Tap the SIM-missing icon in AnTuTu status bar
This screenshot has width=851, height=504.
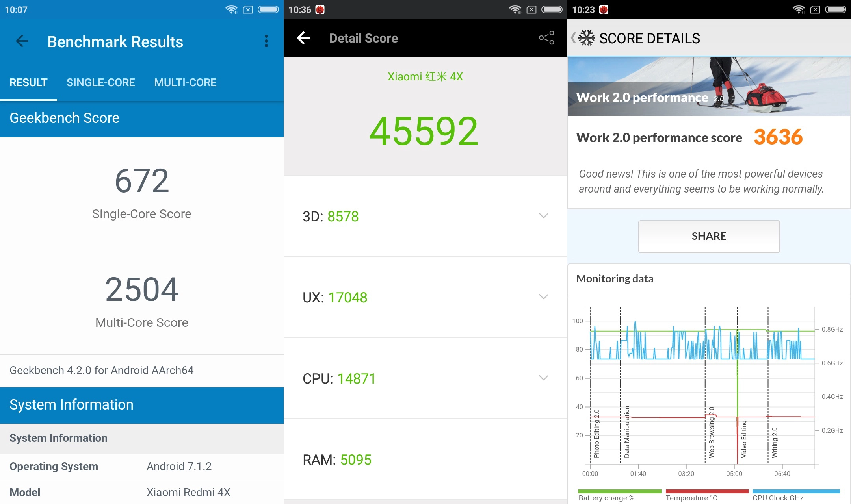click(x=531, y=9)
